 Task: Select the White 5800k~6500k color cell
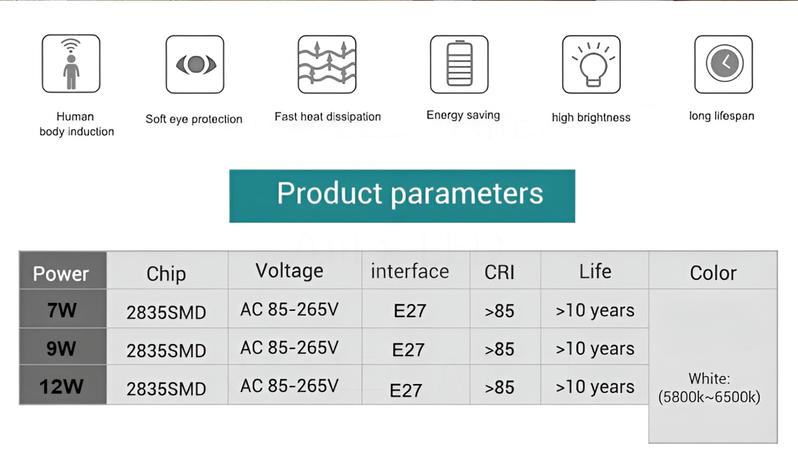[713, 366]
